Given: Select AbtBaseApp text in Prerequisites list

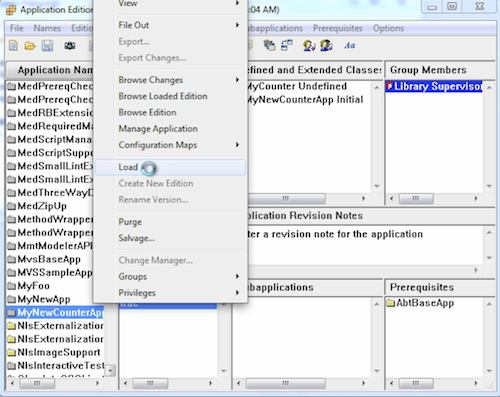Looking at the screenshot, I should [425, 303].
